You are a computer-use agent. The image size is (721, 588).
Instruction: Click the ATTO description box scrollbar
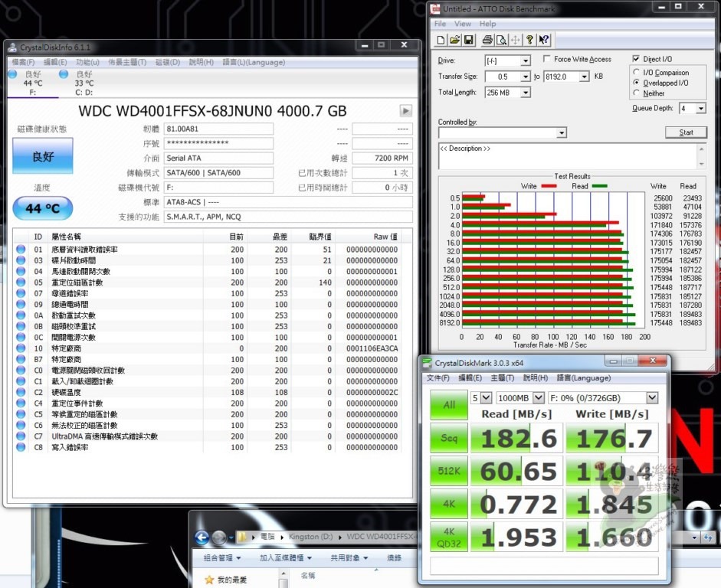click(x=701, y=157)
